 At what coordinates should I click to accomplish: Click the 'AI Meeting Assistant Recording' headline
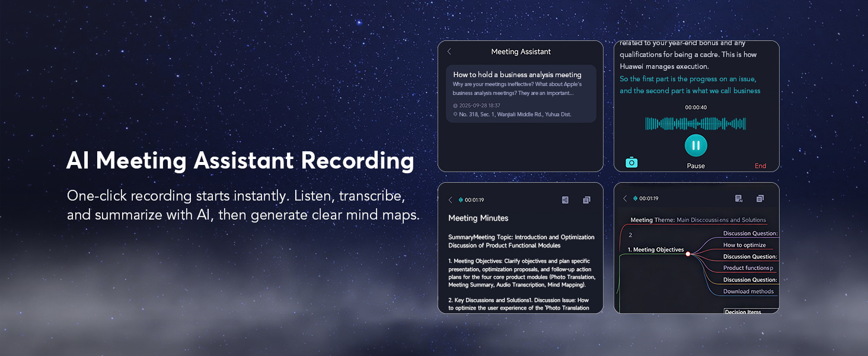point(240,161)
